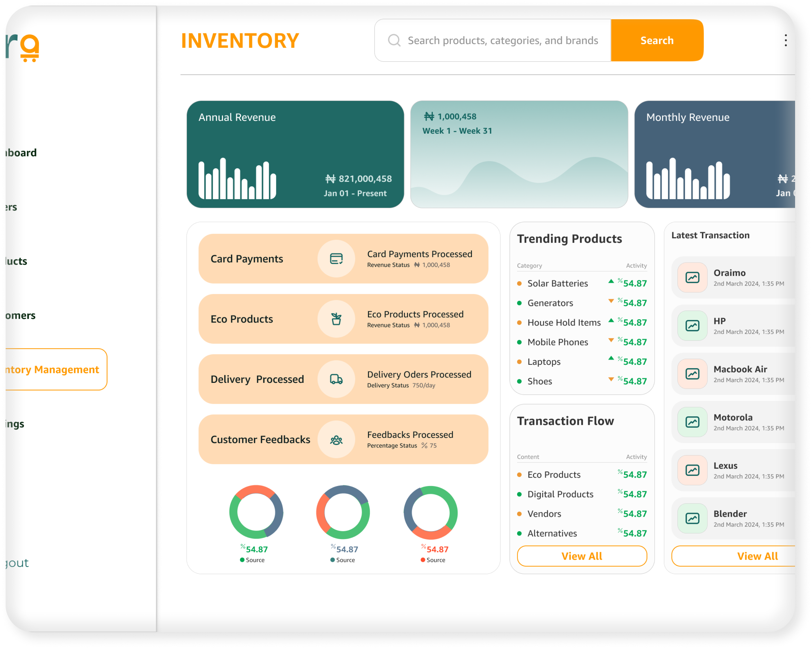Click the chart icon beside Blender
Viewport: 812px width, 649px height.
(x=692, y=519)
